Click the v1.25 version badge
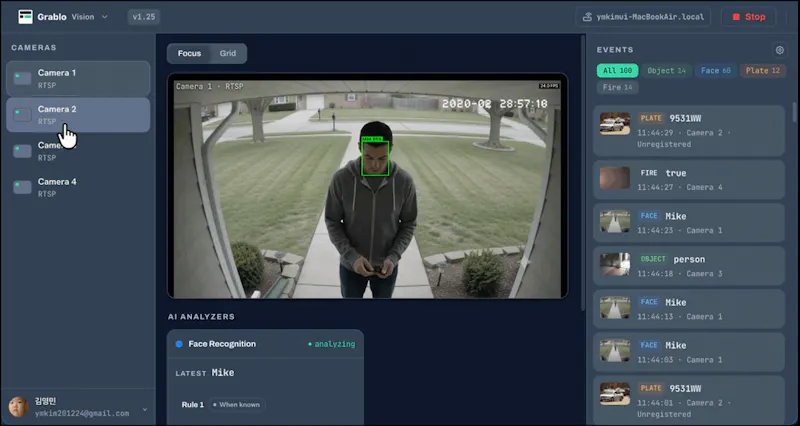Viewport: 800px width, 426px height. [143, 17]
